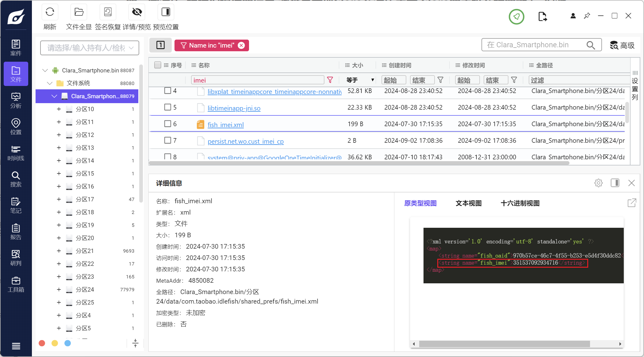Click the red color dot
This screenshot has width=644, height=357.
pyautogui.click(x=42, y=343)
